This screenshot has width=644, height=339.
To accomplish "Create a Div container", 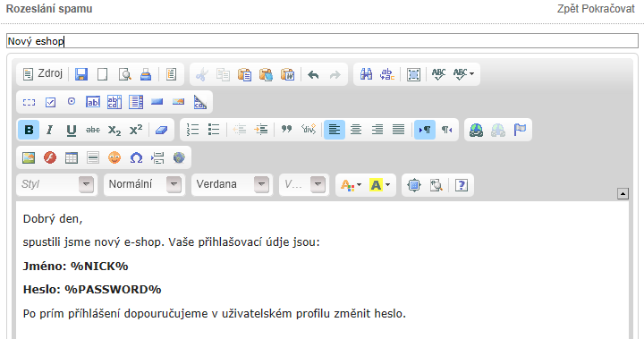I will pyautogui.click(x=309, y=130).
